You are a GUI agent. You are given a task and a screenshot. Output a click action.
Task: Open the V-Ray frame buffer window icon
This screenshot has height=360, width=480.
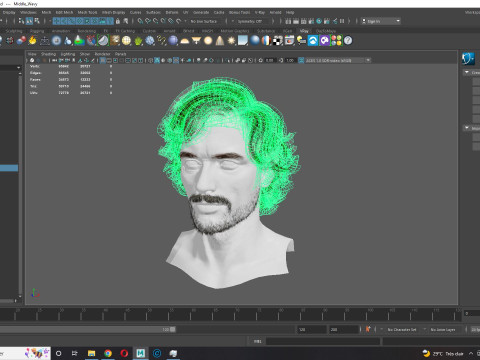(289, 41)
